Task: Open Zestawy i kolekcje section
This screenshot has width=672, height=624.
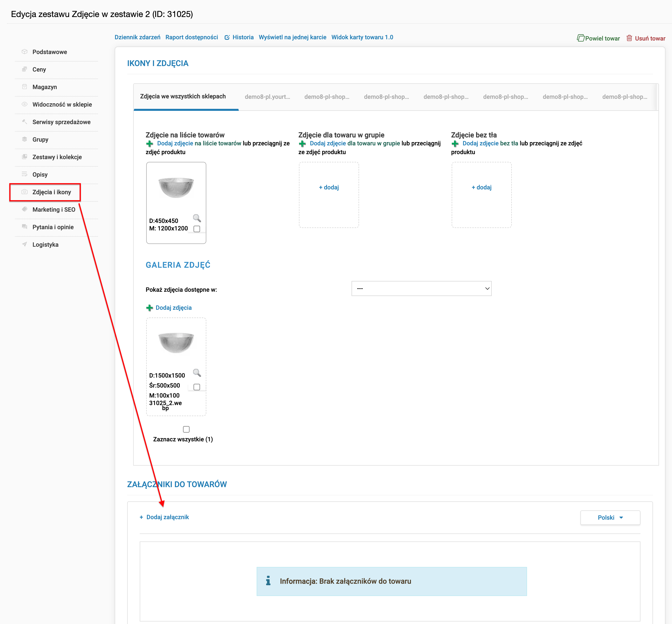Action: 57,157
